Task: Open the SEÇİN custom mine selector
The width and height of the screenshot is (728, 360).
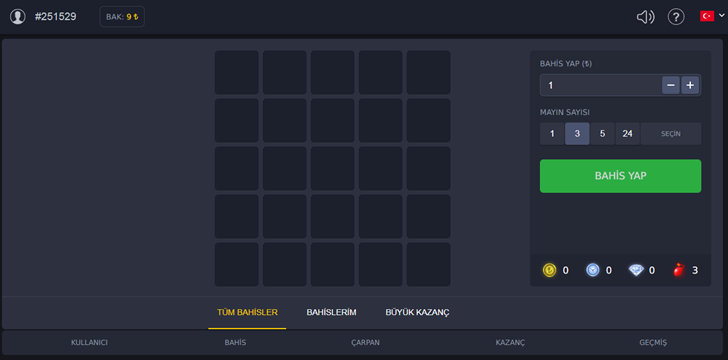Action: [671, 134]
